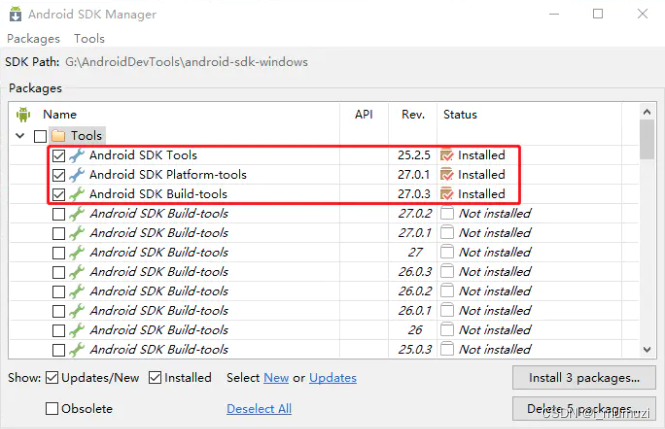
Task: Check Build-tools 26.0.1 checkbox
Action: pos(59,311)
